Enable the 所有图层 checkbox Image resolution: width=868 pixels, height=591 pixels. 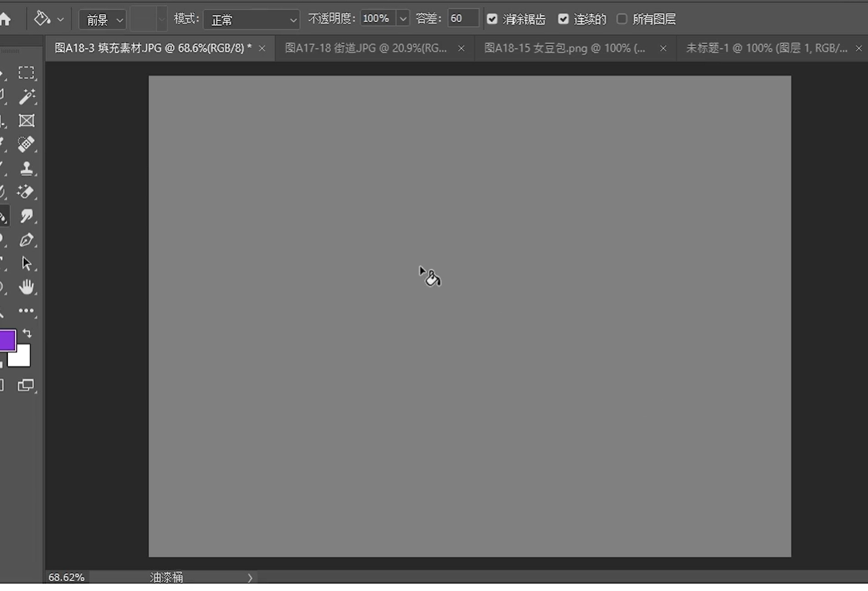point(622,19)
